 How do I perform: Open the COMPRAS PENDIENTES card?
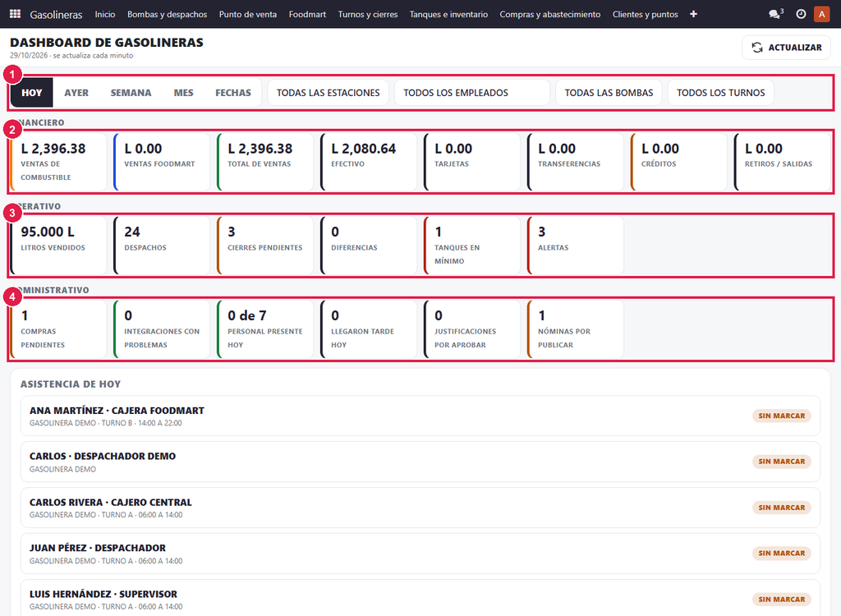click(x=58, y=329)
